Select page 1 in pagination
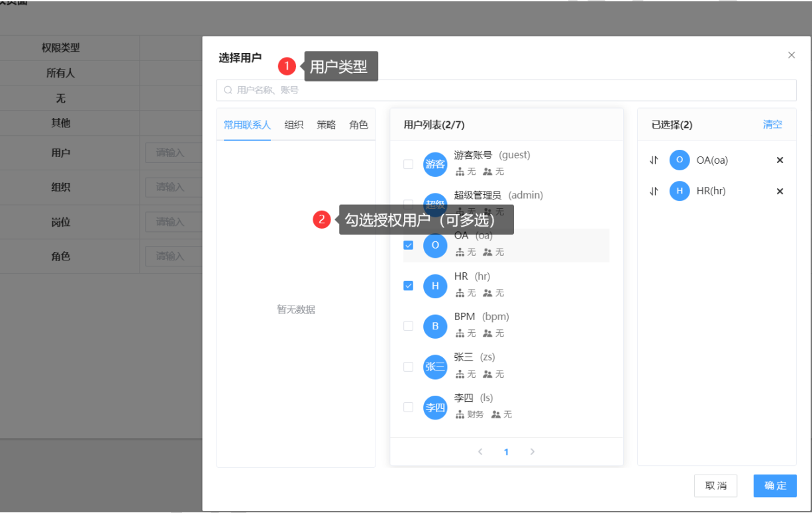 coord(506,452)
